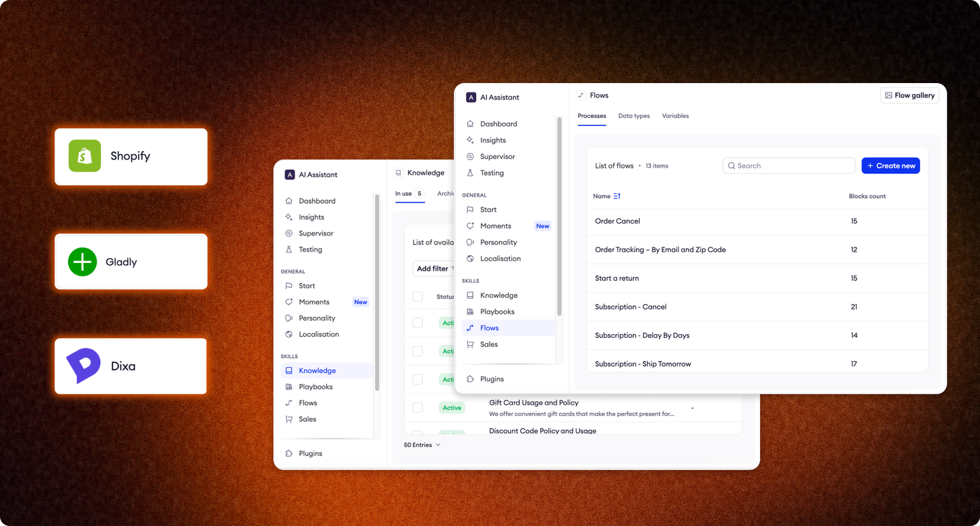Click the highlighted Flows icon in the Flows window sidebar

tap(470, 328)
